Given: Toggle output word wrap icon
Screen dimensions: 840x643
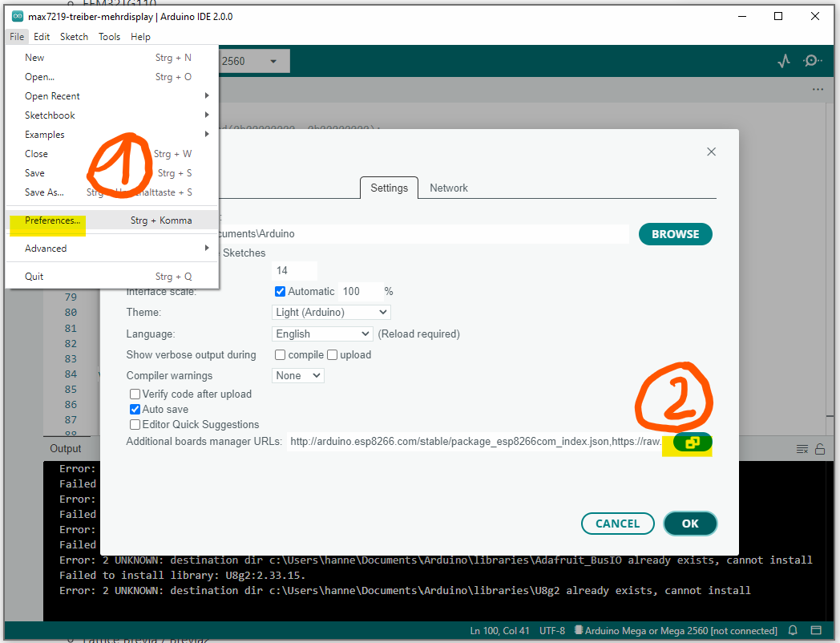Looking at the screenshot, I should point(802,449).
